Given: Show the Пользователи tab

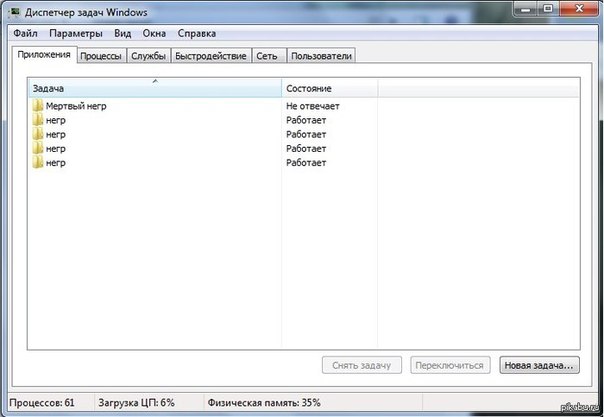Looking at the screenshot, I should (x=321, y=56).
